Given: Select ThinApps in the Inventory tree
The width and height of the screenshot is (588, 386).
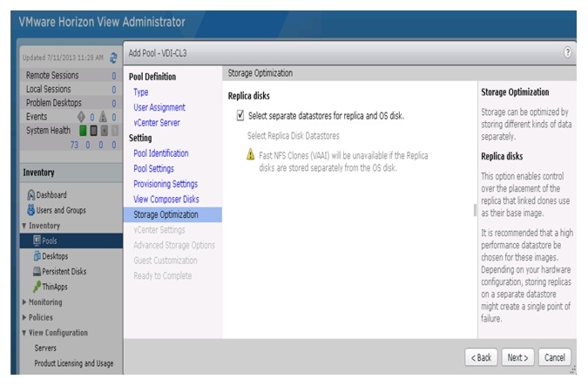Looking at the screenshot, I should [55, 287].
